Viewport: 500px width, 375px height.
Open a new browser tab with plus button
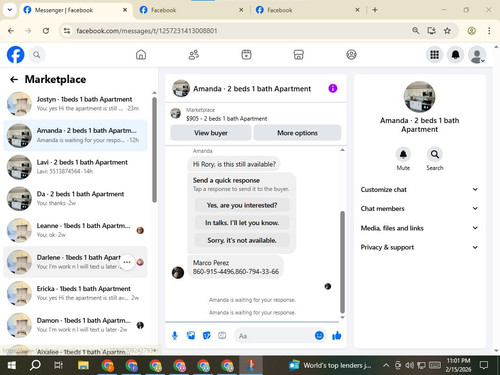(375, 10)
